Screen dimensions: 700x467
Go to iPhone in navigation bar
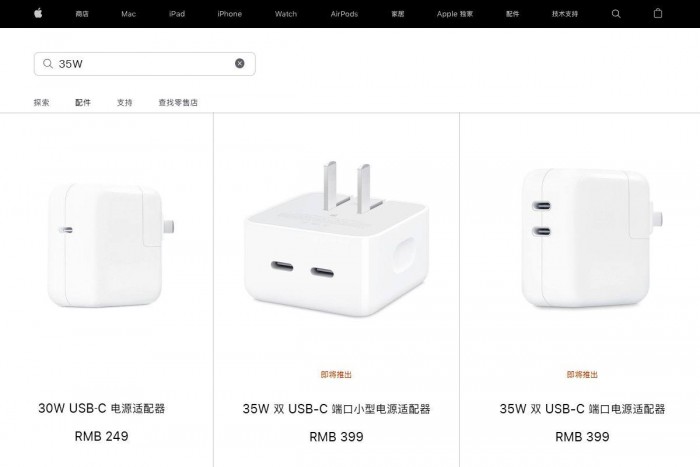pyautogui.click(x=229, y=14)
